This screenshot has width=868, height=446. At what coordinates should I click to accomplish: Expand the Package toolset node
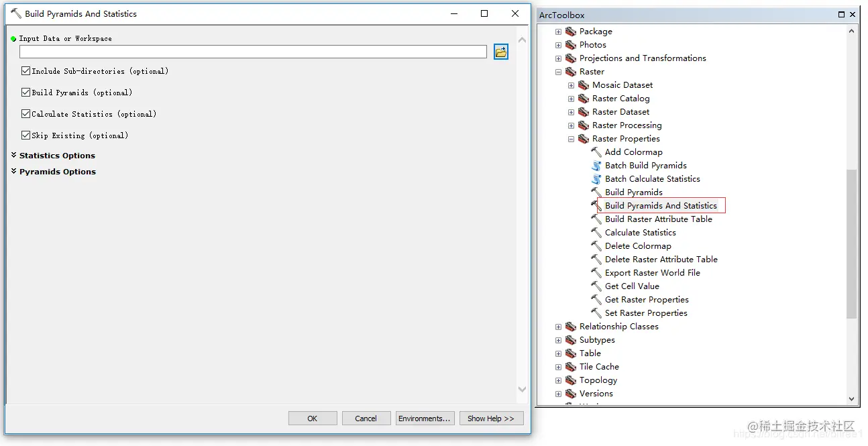tap(558, 32)
